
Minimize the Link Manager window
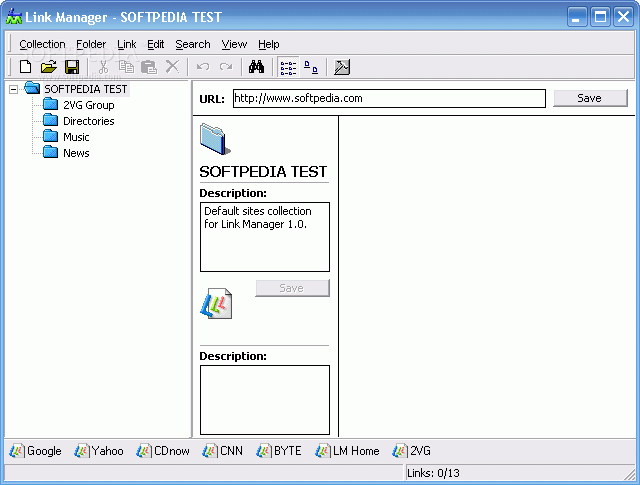point(577,17)
